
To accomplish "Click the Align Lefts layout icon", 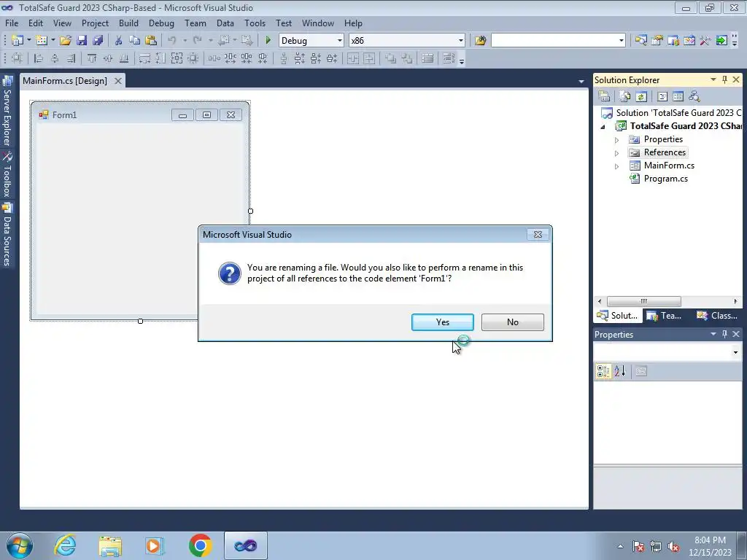I will (x=39, y=58).
